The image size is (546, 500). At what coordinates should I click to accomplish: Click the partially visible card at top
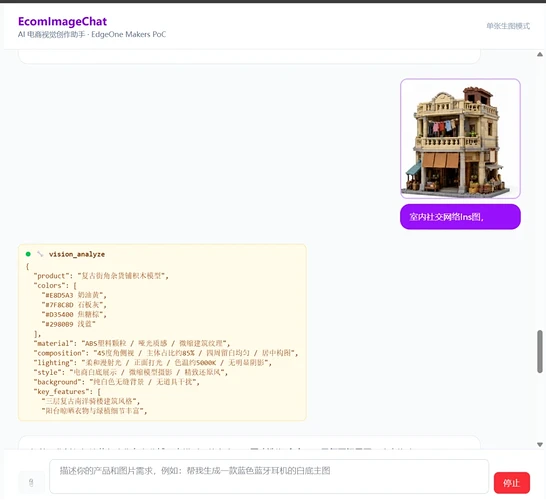tap(249, 56)
